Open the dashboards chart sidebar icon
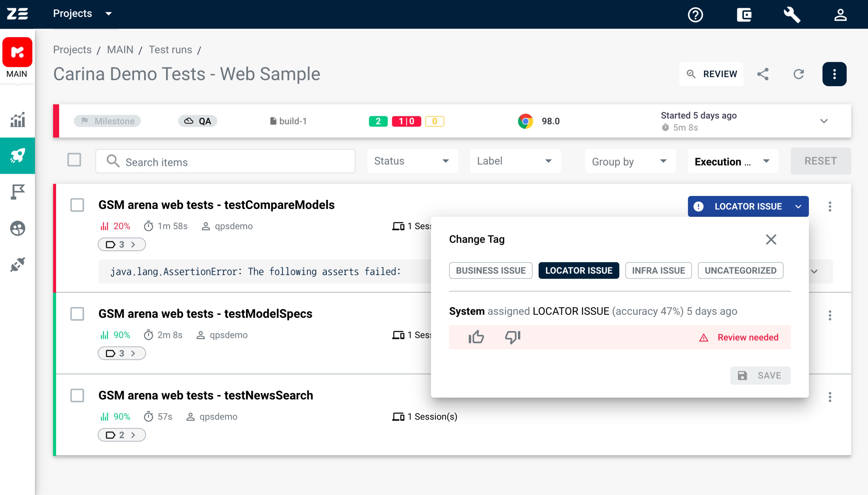The height and width of the screenshot is (495, 868). 17,119
